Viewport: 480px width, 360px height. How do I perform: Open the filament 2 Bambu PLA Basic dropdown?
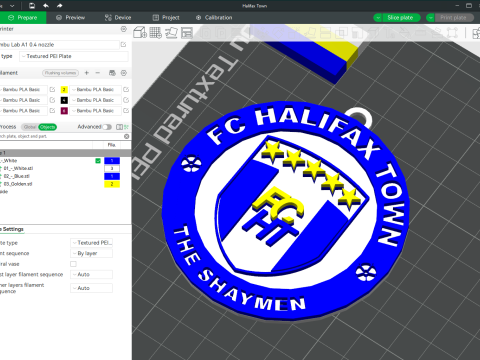pos(96,89)
